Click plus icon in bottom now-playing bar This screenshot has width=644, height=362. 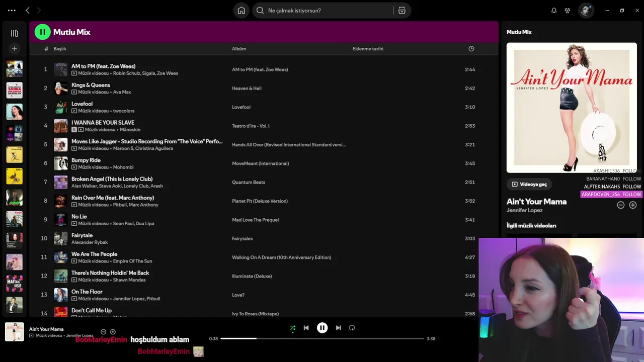[x=113, y=332]
